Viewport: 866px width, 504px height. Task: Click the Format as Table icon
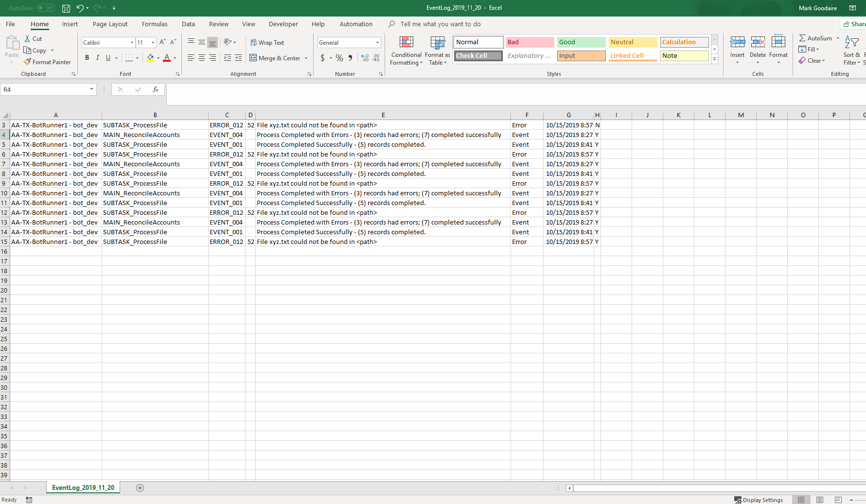click(437, 42)
